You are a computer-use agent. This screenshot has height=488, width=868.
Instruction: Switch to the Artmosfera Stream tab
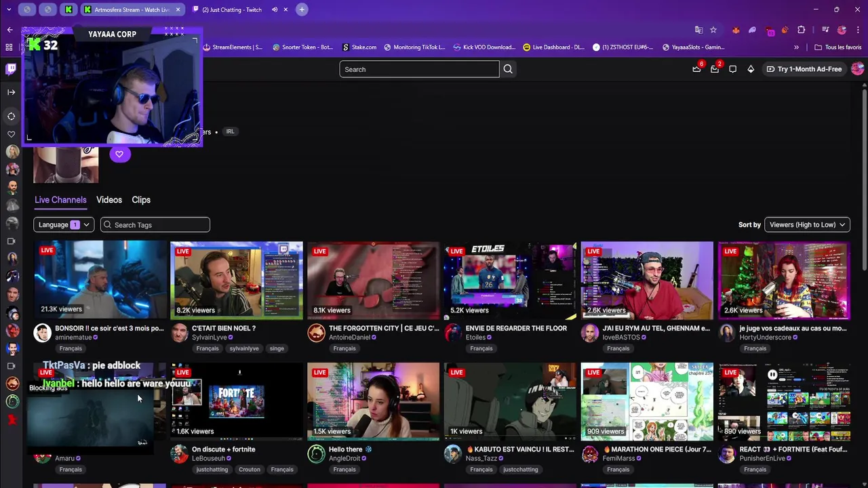tap(127, 9)
